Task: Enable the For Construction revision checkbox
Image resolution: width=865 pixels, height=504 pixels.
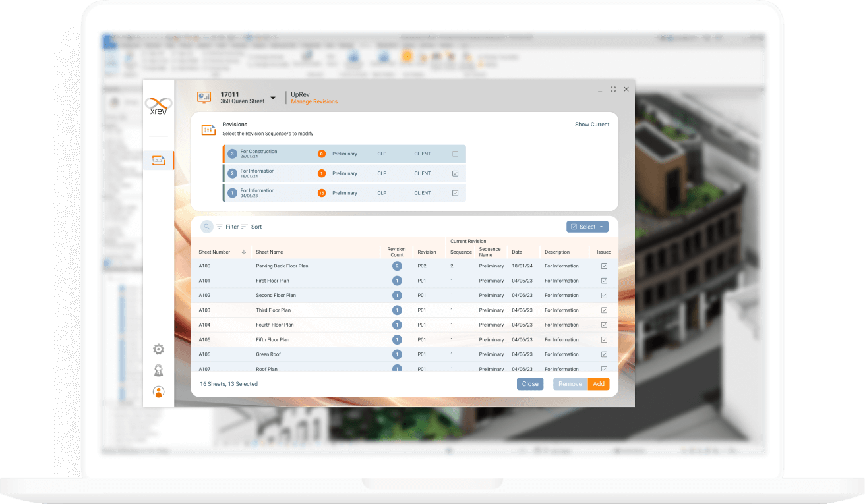Action: tap(455, 154)
